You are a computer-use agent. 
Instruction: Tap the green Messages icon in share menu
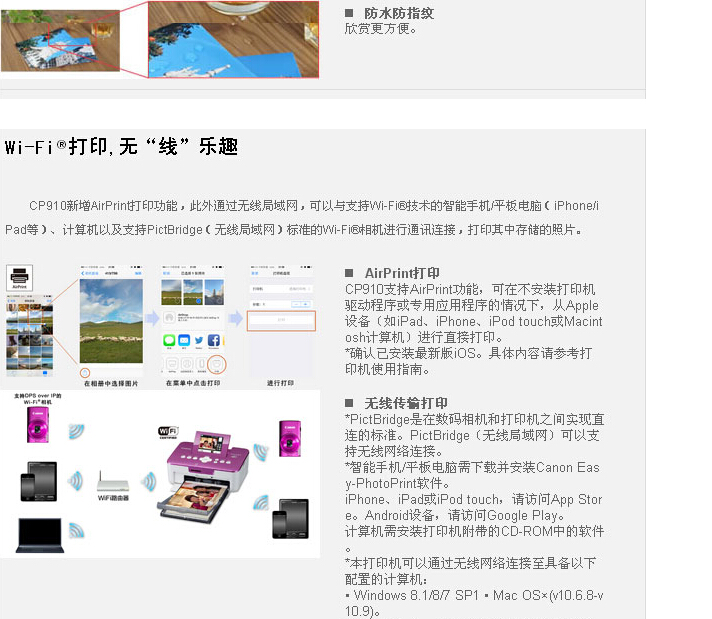169,340
